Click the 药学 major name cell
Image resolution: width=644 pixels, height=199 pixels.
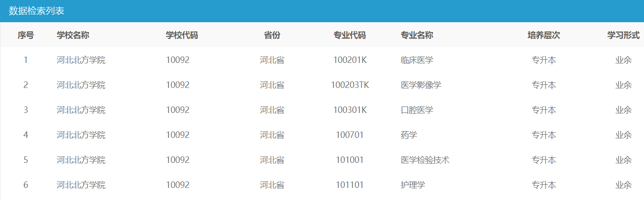tap(409, 135)
